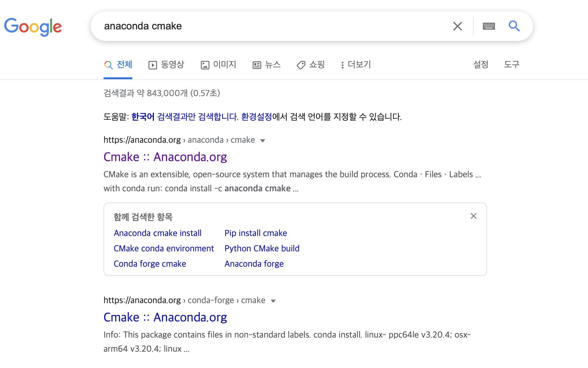588x368 pixels.
Task: Click 'CMake conda environment' suggestion
Action: (164, 249)
